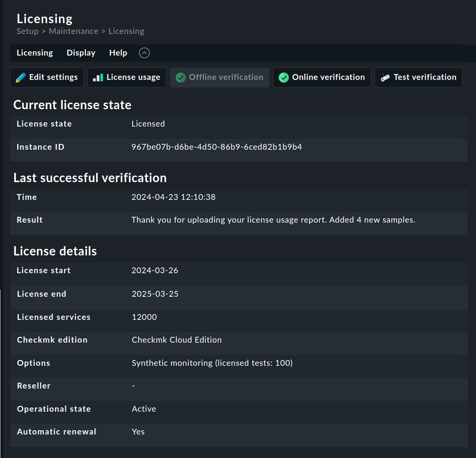
Task: Select the verification time 2024-04-23 12:10:38
Action: click(173, 197)
